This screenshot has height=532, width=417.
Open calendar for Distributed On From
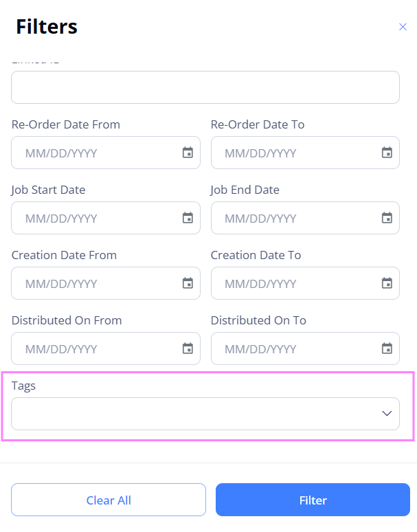(x=188, y=348)
